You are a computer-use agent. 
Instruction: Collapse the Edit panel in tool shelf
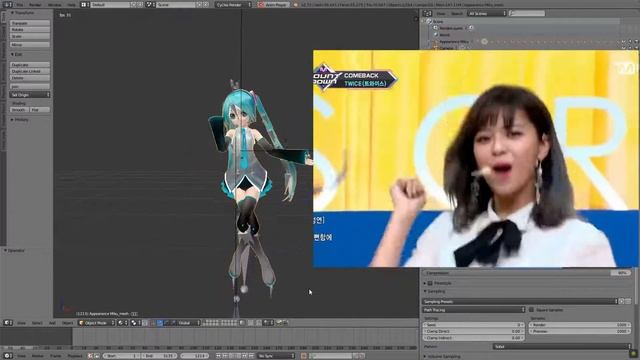[17, 54]
